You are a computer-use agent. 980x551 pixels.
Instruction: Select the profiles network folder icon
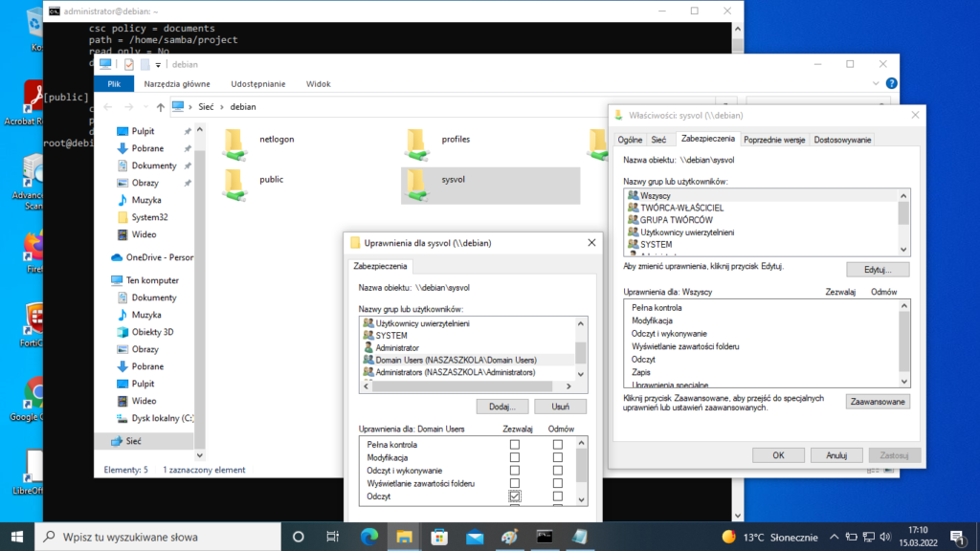[416, 141]
